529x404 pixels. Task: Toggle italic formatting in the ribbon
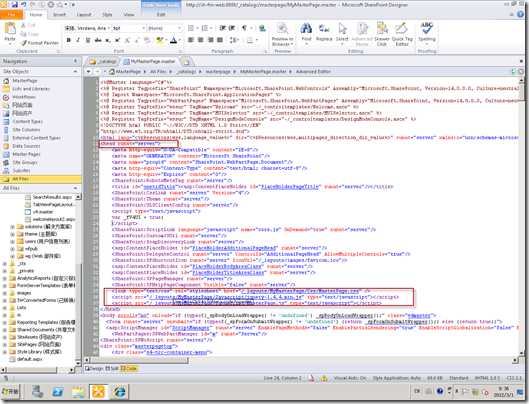[78, 40]
